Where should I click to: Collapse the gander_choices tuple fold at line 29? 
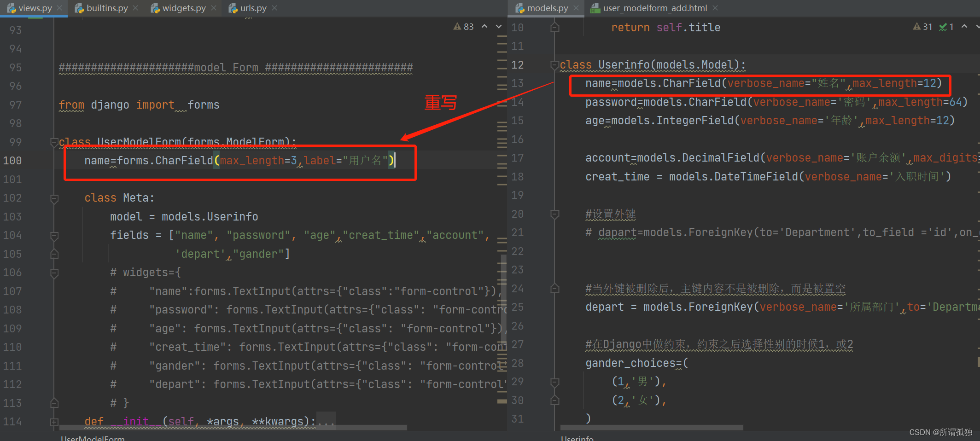point(554,382)
